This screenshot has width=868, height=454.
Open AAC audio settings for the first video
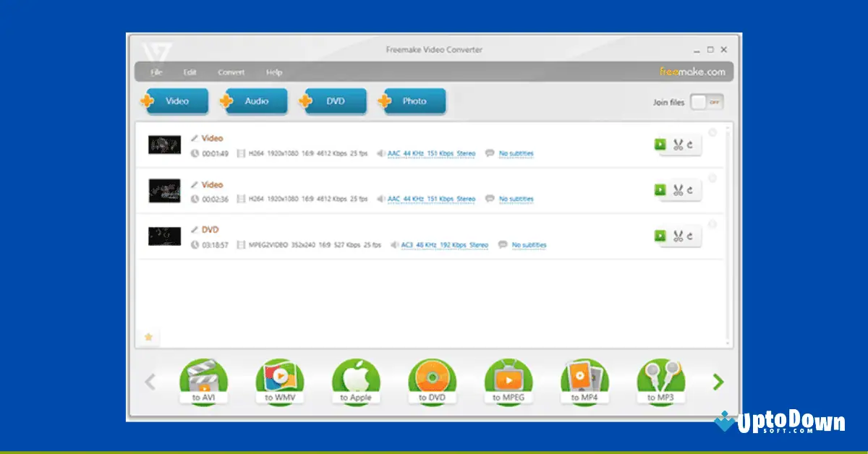pyautogui.click(x=430, y=153)
